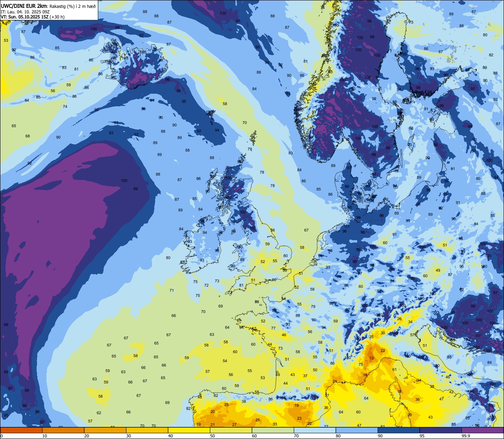Click the '13' humidity value on the map
The height and width of the screenshot is (439, 504).
[x=372, y=358]
